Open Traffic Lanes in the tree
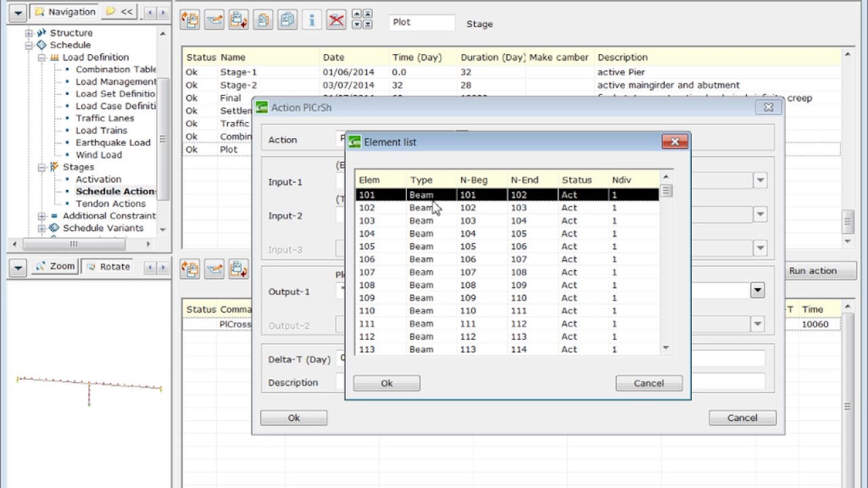Viewport: 868px width, 488px height. 105,118
